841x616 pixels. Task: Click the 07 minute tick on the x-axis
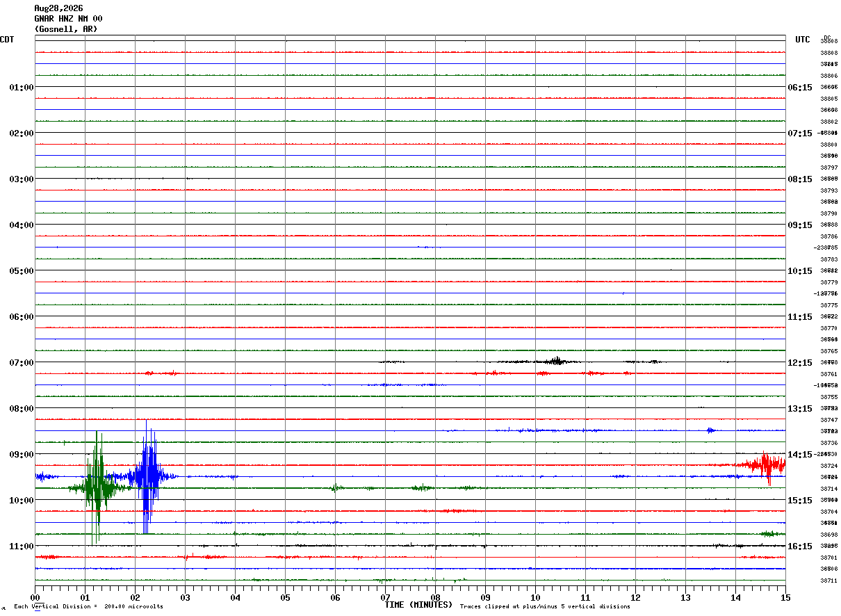[x=385, y=597]
